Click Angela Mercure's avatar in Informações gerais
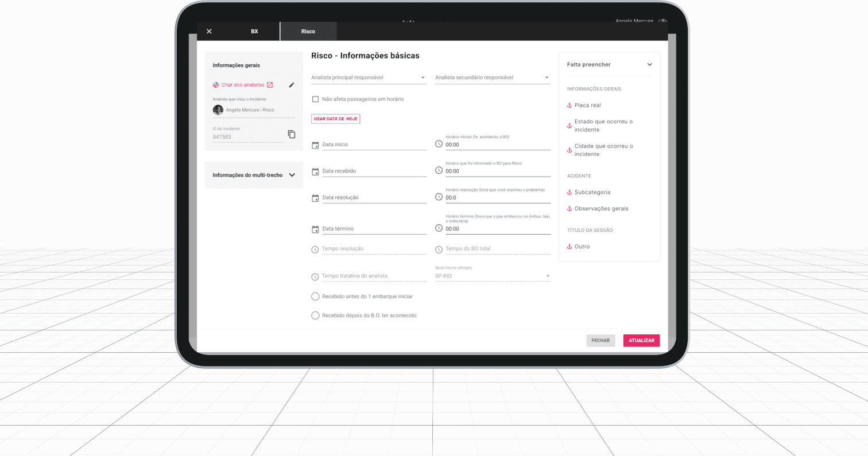The width and height of the screenshot is (868, 456). coord(218,110)
